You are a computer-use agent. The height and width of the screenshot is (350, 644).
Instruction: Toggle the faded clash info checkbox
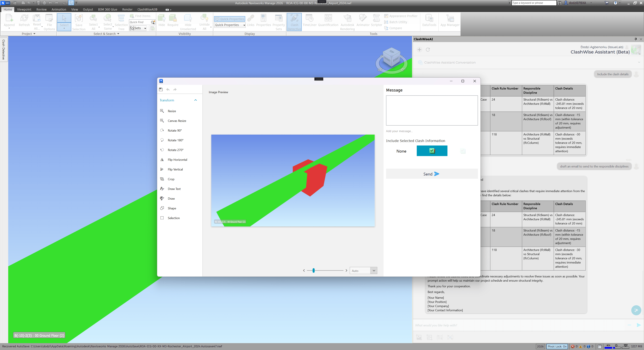pyautogui.click(x=463, y=151)
